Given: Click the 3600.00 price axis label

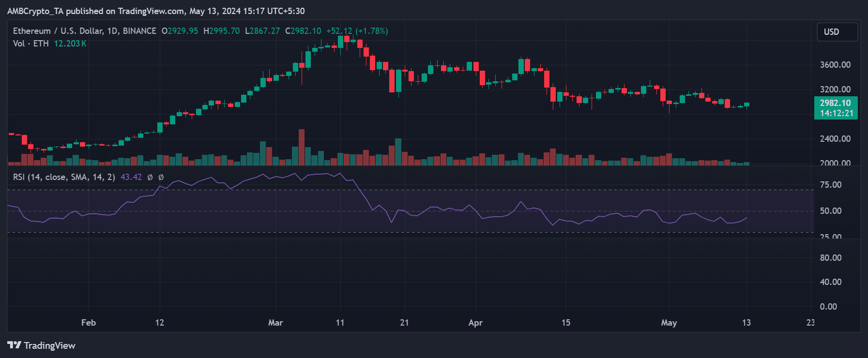Looking at the screenshot, I should (x=835, y=65).
